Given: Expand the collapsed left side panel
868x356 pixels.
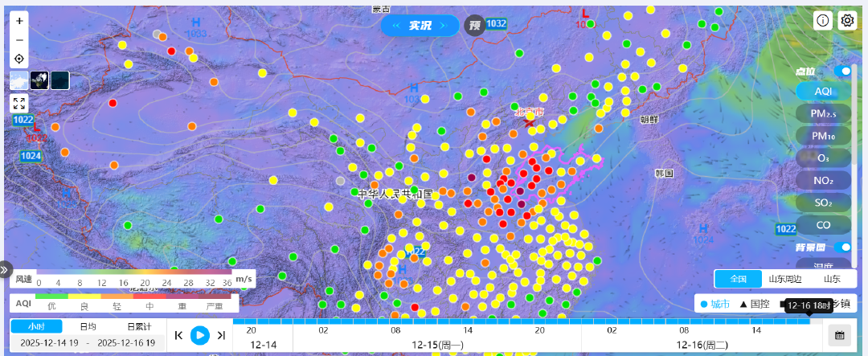Looking at the screenshot, I should 5,270.
